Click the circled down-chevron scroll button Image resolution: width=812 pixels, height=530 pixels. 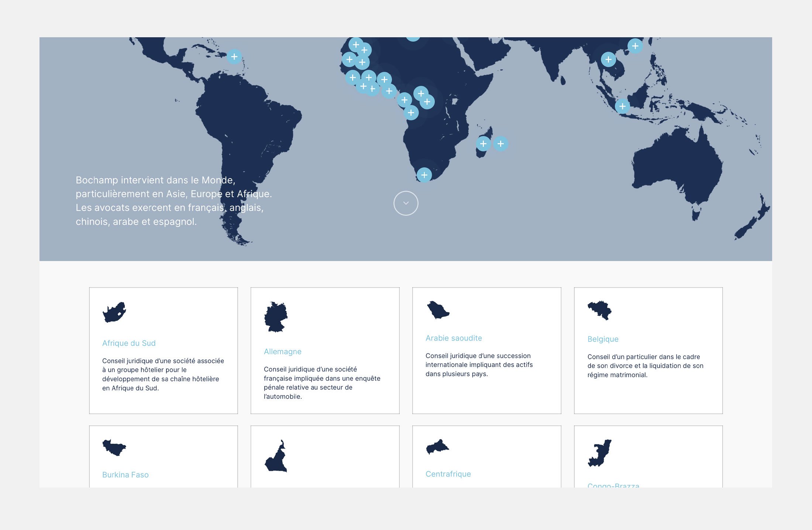pos(406,203)
